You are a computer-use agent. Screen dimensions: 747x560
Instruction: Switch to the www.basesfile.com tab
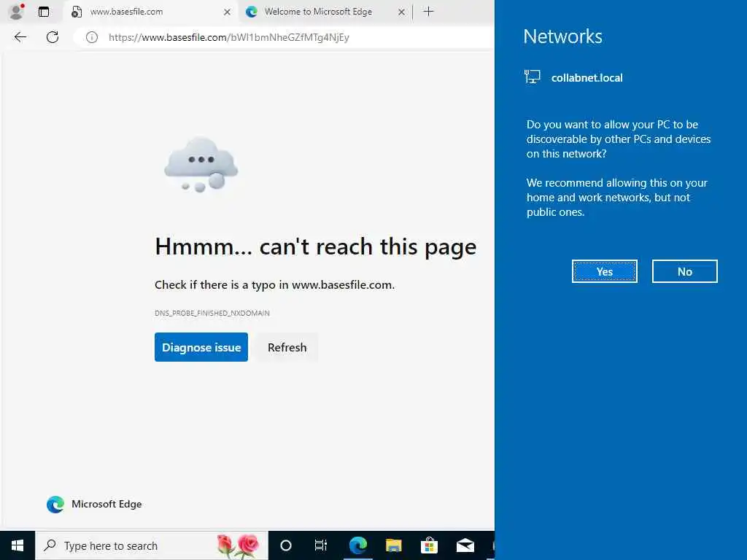[x=150, y=12]
